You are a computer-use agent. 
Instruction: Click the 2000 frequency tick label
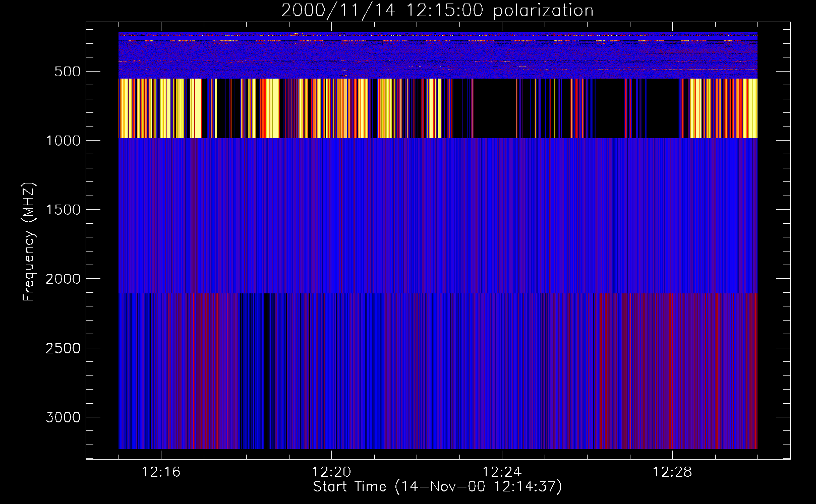click(63, 279)
